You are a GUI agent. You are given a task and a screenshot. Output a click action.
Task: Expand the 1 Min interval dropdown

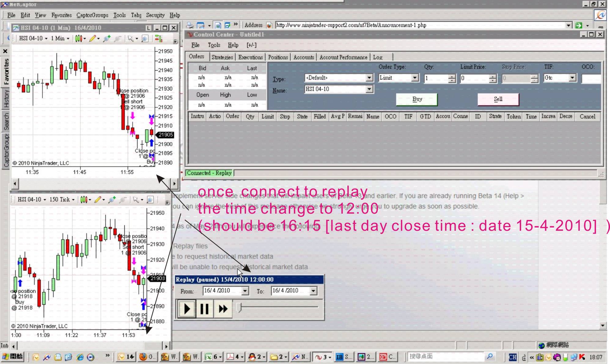[68, 39]
